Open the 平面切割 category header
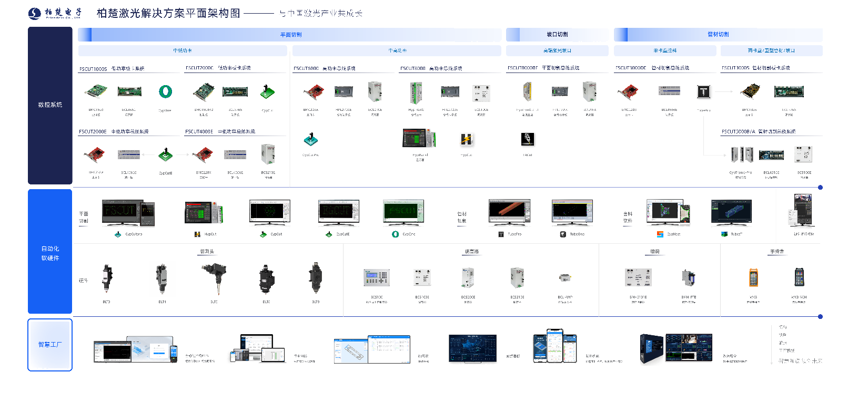This screenshot has width=868, height=393. tap(290, 35)
